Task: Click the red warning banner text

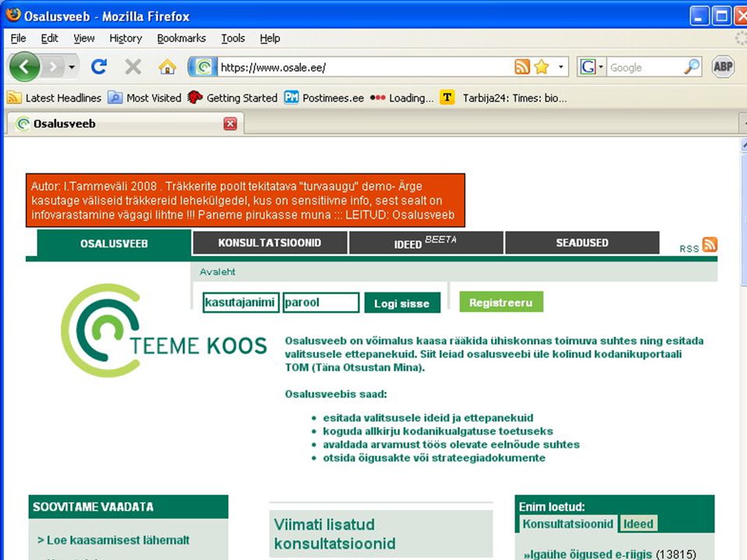Action: [x=245, y=201]
